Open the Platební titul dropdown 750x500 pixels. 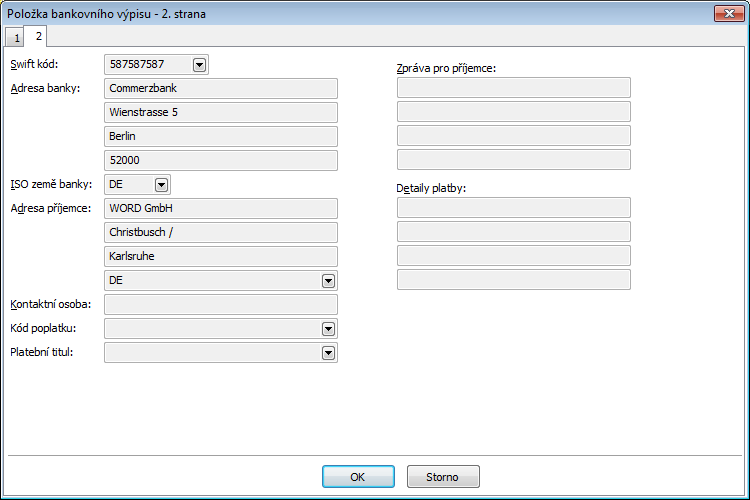[x=328, y=352]
